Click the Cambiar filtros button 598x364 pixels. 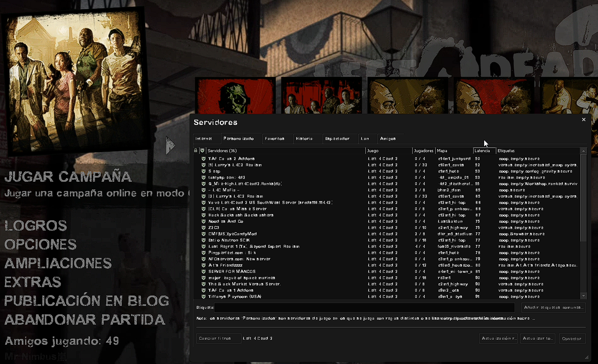(x=218, y=339)
